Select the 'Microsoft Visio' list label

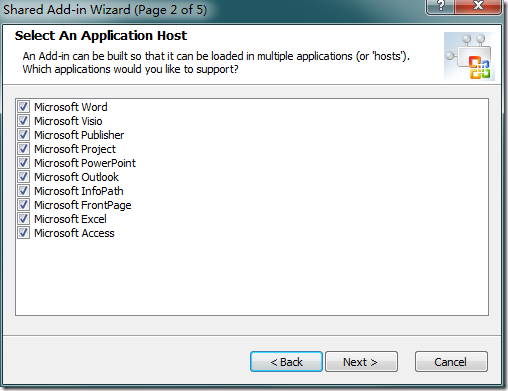pyautogui.click(x=68, y=121)
